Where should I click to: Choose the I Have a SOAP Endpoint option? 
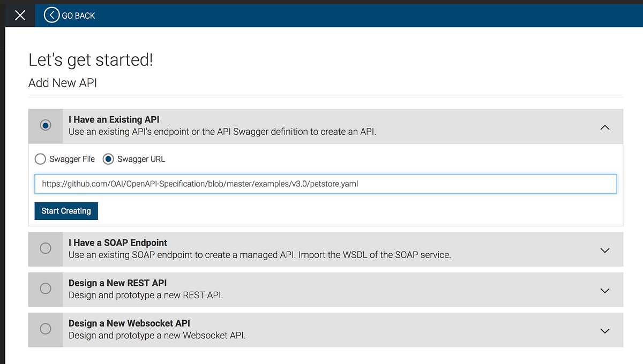[x=46, y=249]
